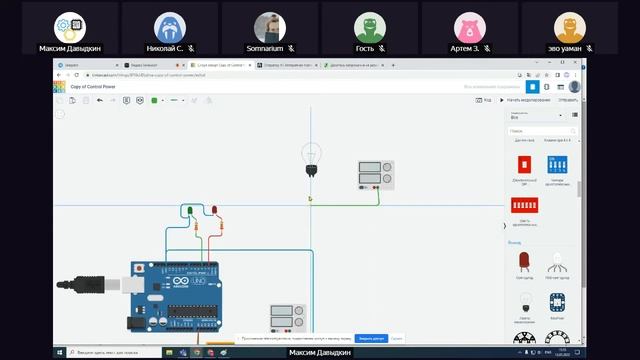Click Somnarium participant tile

click(x=270, y=28)
